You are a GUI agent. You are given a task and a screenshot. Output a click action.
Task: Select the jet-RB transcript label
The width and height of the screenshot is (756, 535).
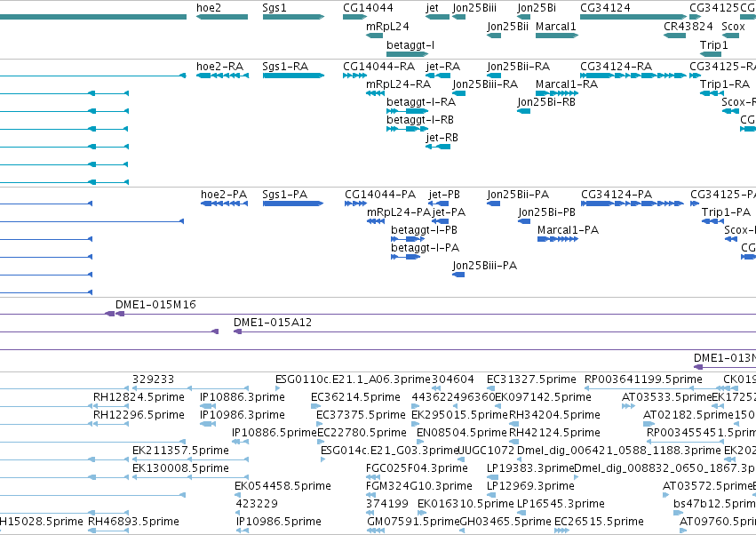[442, 138]
